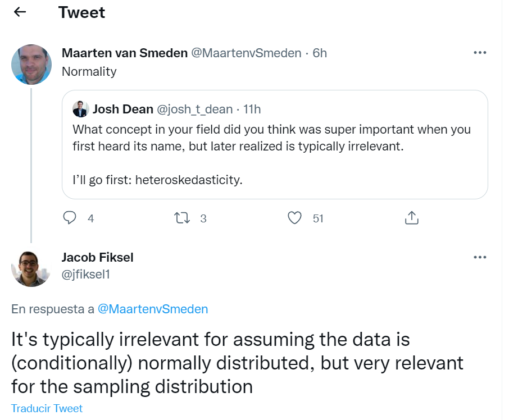Open the @MaartenvSmeden handle in header
Image resolution: width=509 pixels, height=420 pixels.
tap(246, 53)
